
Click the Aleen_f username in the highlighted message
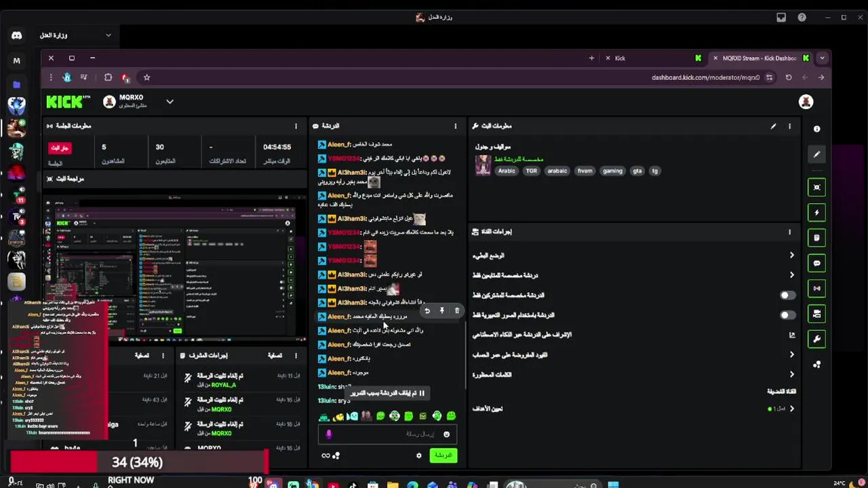pyautogui.click(x=338, y=317)
